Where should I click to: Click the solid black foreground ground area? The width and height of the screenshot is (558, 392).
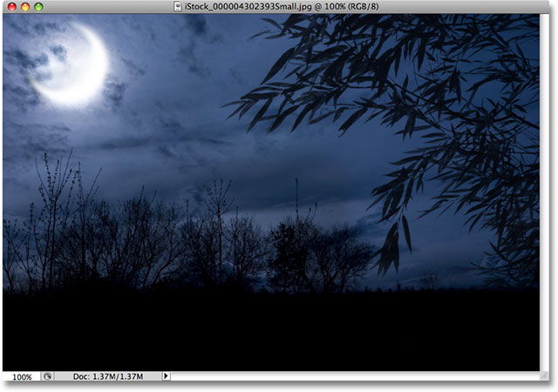(262, 331)
